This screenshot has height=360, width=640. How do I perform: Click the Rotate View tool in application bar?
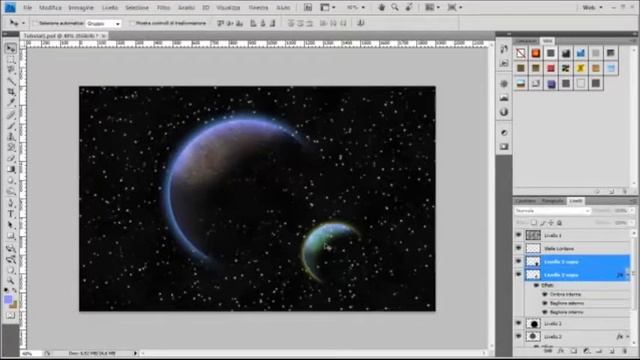click(409, 7)
